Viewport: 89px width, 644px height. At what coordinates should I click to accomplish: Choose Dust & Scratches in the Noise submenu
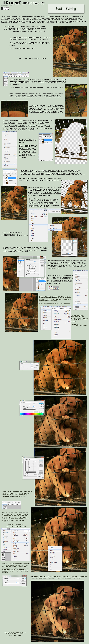click(55, 229)
